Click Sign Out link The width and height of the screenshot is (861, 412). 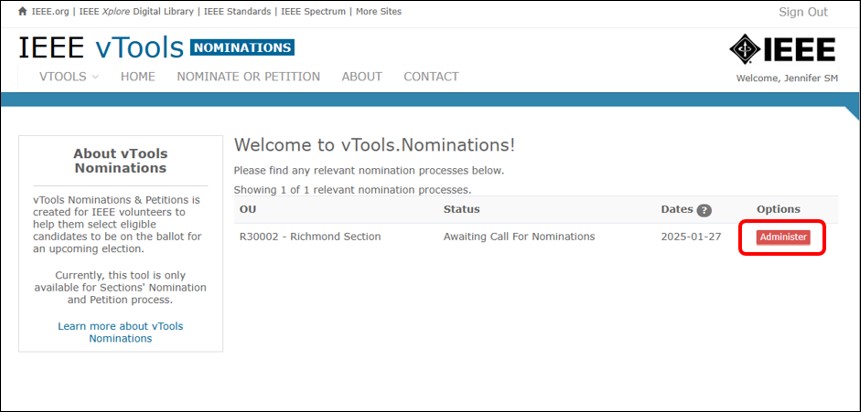tap(803, 12)
